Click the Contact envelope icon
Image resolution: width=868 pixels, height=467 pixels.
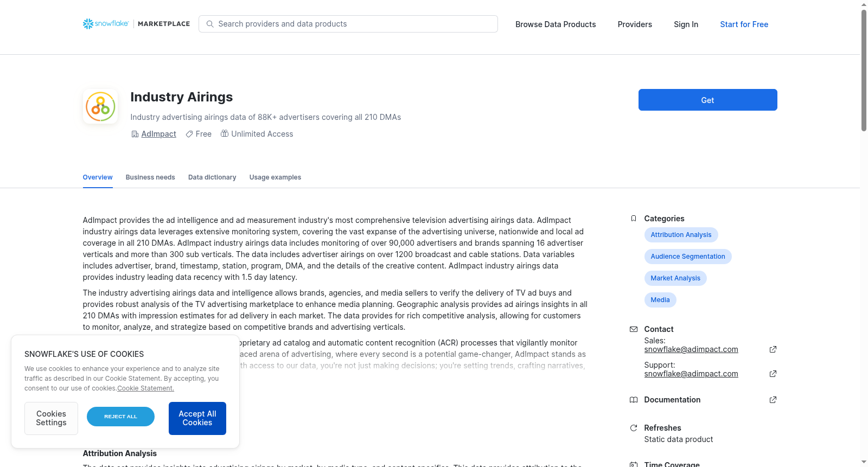tap(634, 329)
